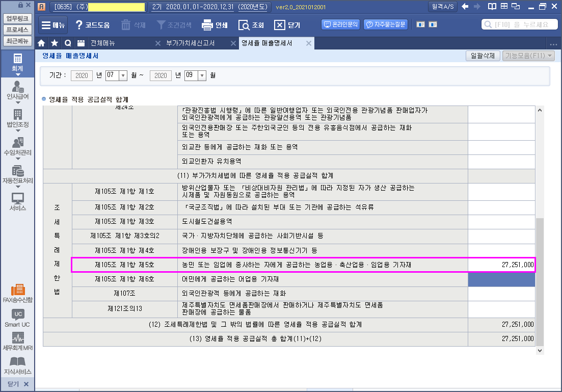This screenshot has width=562, height=392.
Task: Go to home tab icon
Action: 42,43
